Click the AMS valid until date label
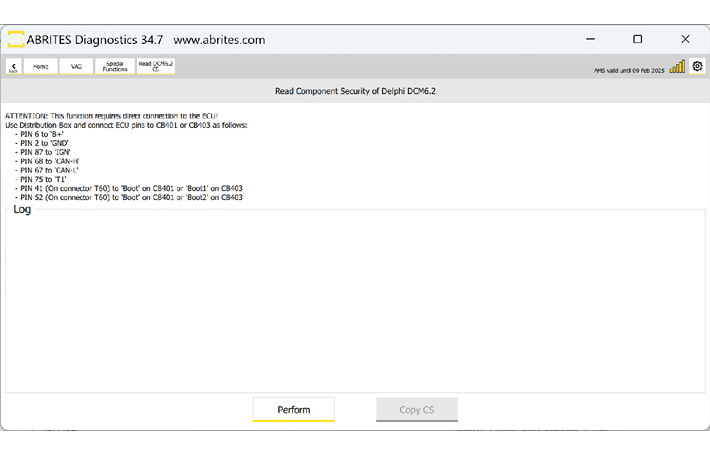Viewport: 710px width, 455px height. [x=628, y=71]
